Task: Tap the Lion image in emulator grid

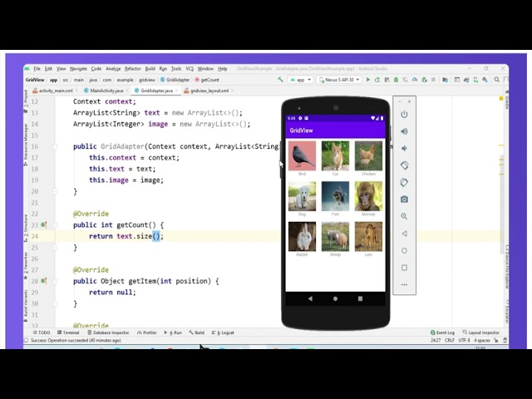Action: pyautogui.click(x=368, y=236)
